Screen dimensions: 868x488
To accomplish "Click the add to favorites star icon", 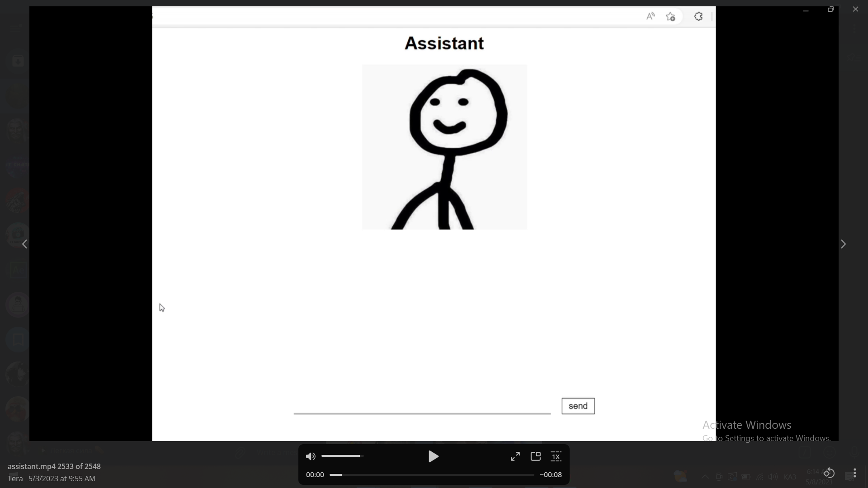I will tap(670, 17).
